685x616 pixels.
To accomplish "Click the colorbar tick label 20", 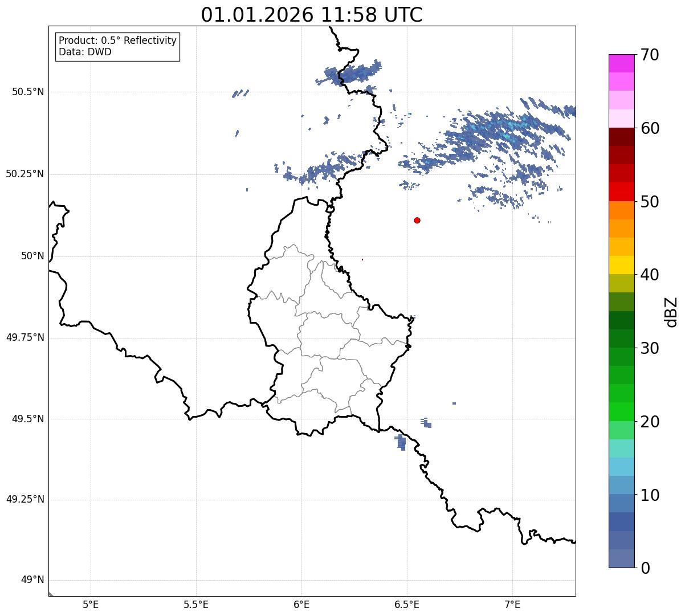I will [x=650, y=422].
